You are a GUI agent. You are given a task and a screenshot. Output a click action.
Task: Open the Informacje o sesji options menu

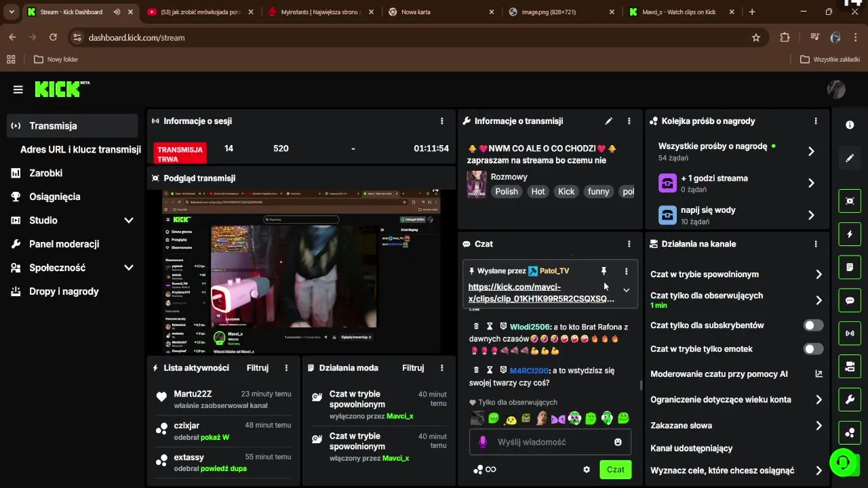(442, 121)
